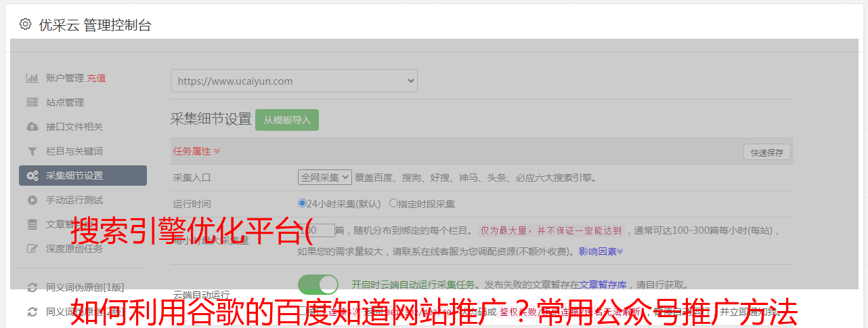Click the red 充值 recharge link

coord(96,78)
